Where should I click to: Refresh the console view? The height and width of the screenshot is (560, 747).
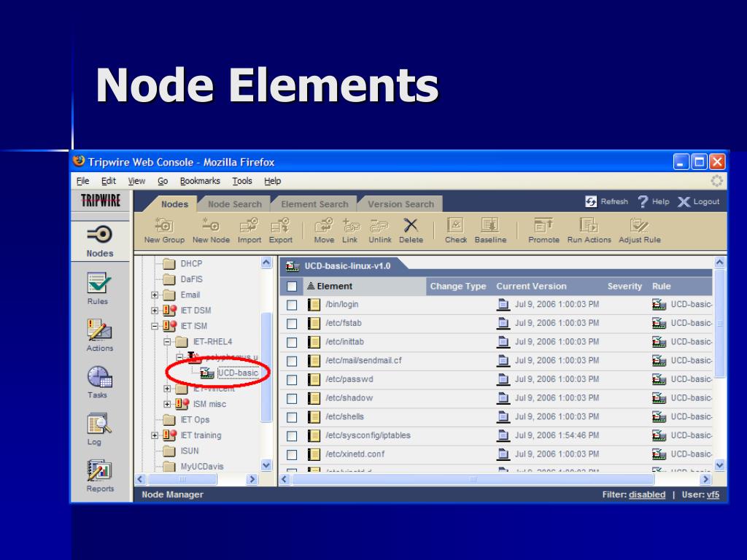(606, 201)
